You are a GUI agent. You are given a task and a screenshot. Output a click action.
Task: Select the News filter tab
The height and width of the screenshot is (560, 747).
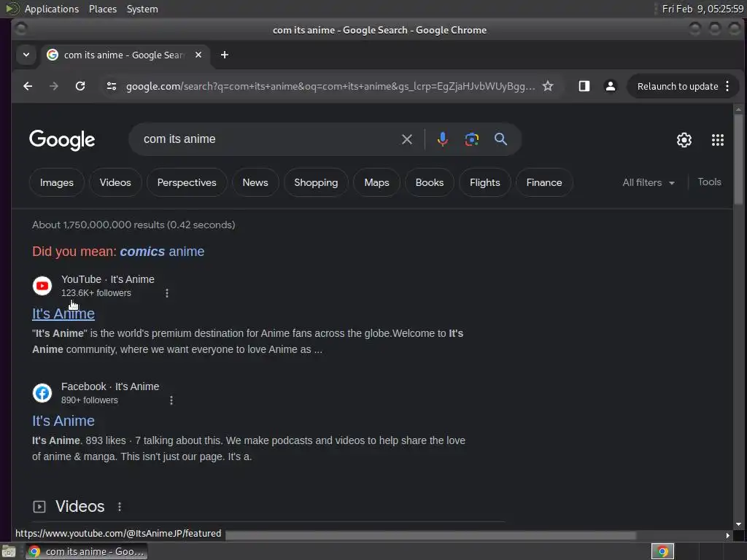point(255,182)
